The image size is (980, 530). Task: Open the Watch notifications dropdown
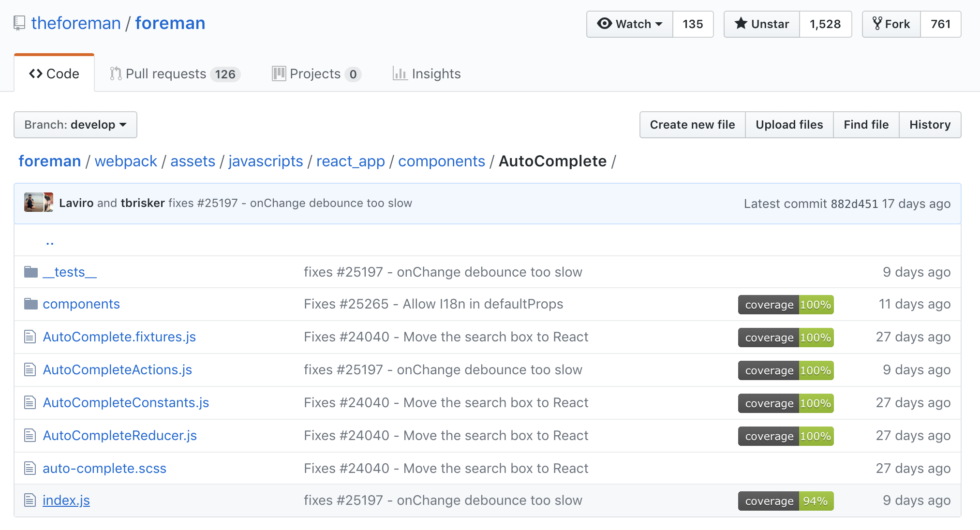click(x=630, y=24)
